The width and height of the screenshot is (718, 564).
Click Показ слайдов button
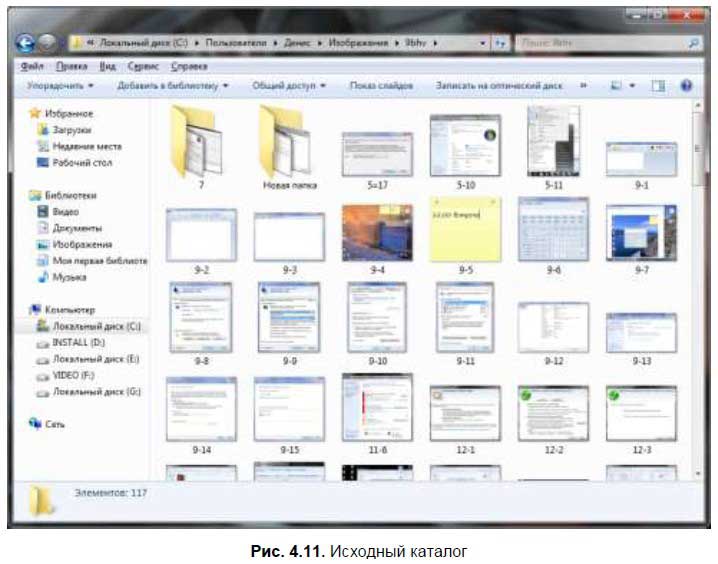tap(381, 86)
